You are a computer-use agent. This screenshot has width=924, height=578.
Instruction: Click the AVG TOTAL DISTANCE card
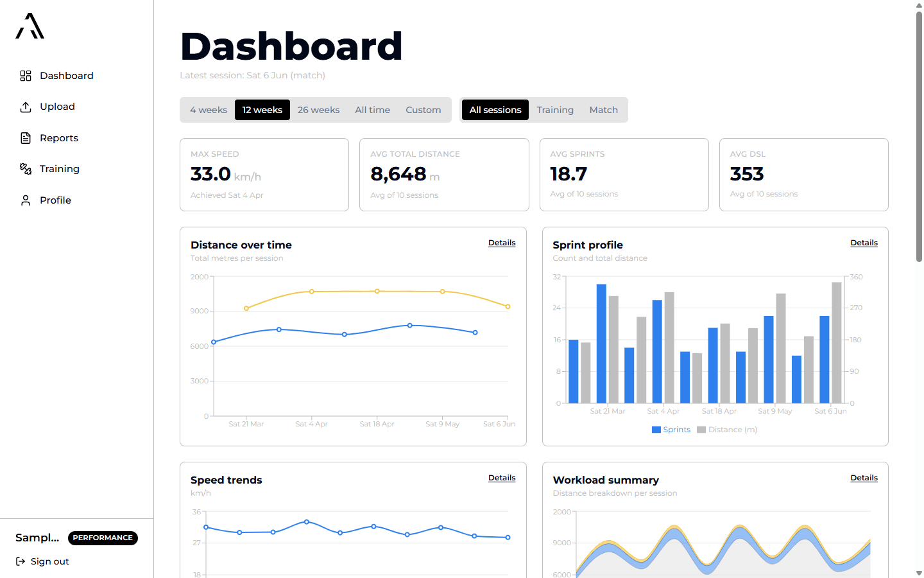[444, 175]
